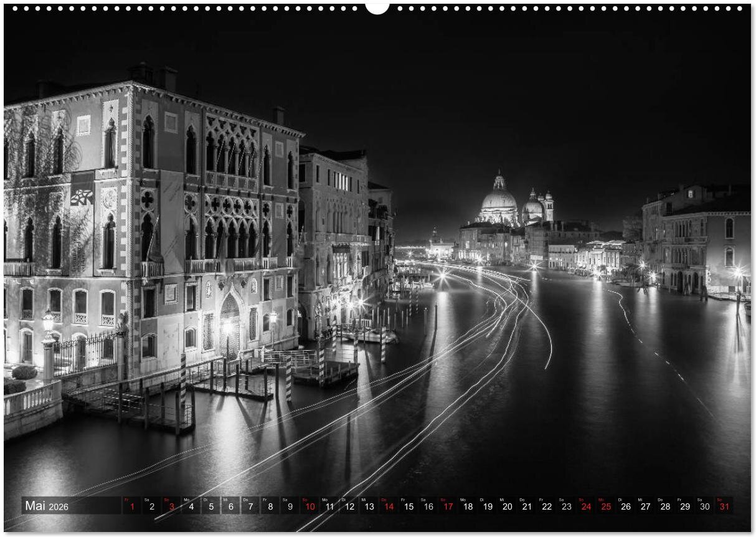Select Friday May 1 in date strip
This screenshot has width=756, height=537.
tap(131, 506)
